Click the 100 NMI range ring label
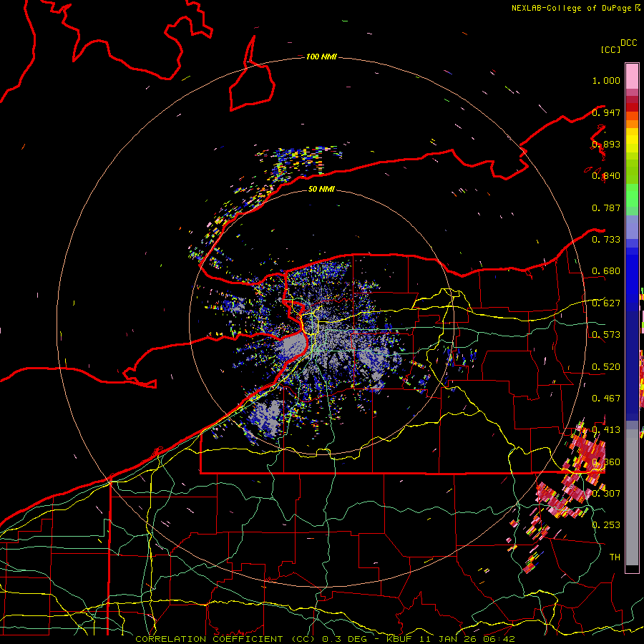 (321, 57)
